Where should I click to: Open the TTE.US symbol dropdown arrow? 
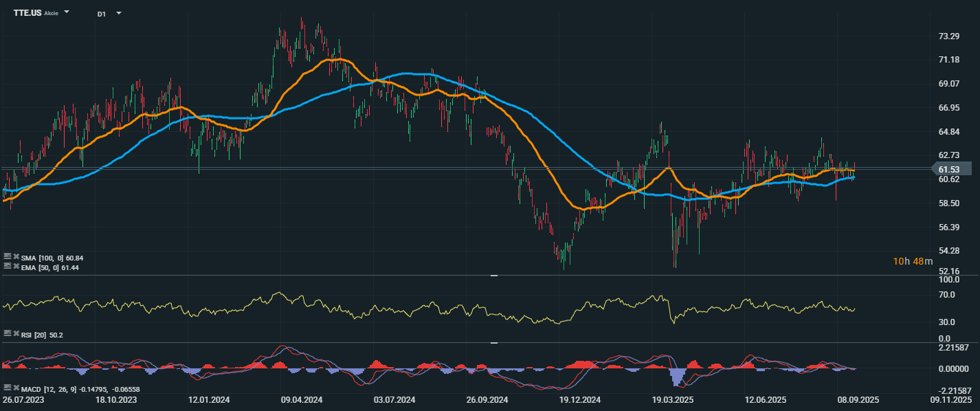coord(67,12)
